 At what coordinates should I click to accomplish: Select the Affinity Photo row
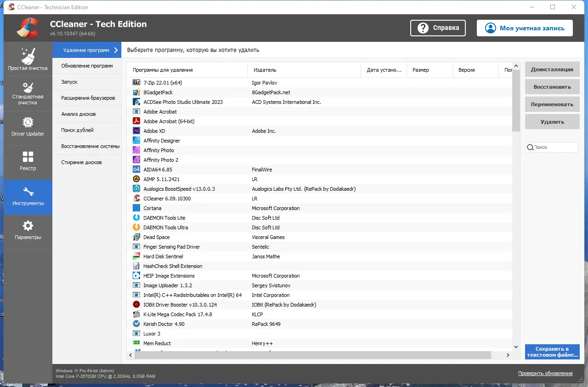point(319,150)
